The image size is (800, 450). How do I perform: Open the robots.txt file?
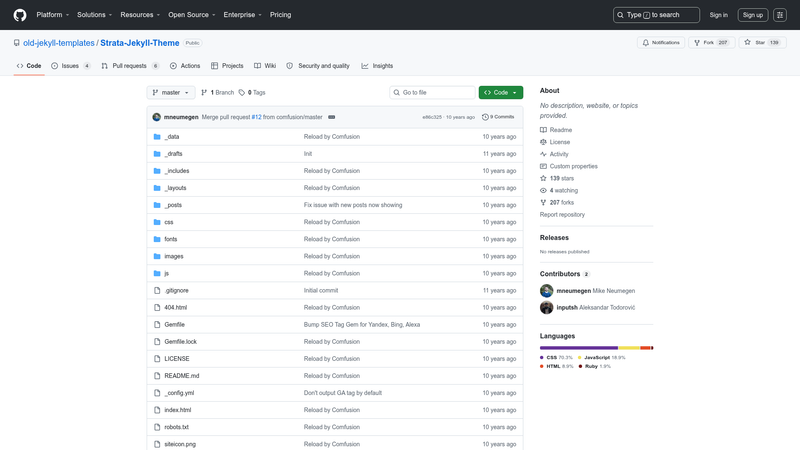pos(177,427)
